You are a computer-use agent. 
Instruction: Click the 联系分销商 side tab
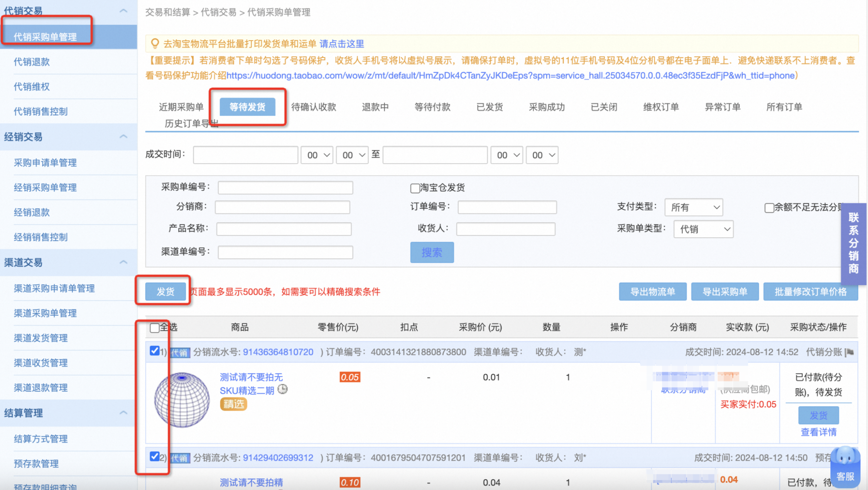(x=854, y=243)
